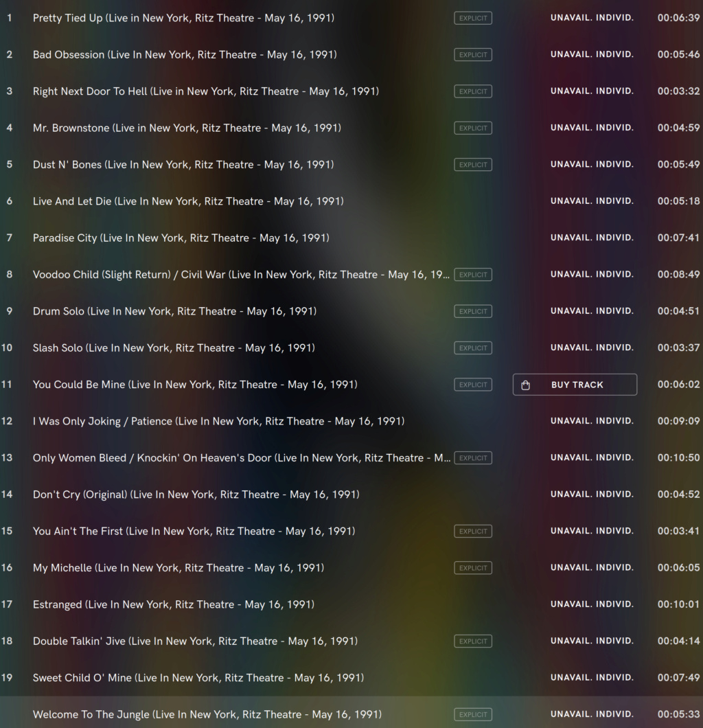Click duration 00:06:39 of track 1
Image resolution: width=703 pixels, height=728 pixels.
pos(678,18)
